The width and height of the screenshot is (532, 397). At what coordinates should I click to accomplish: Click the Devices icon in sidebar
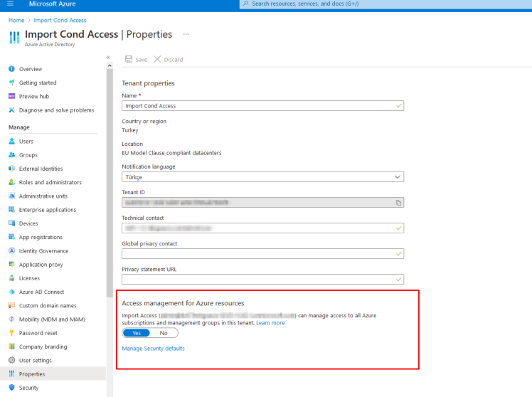(x=11, y=223)
